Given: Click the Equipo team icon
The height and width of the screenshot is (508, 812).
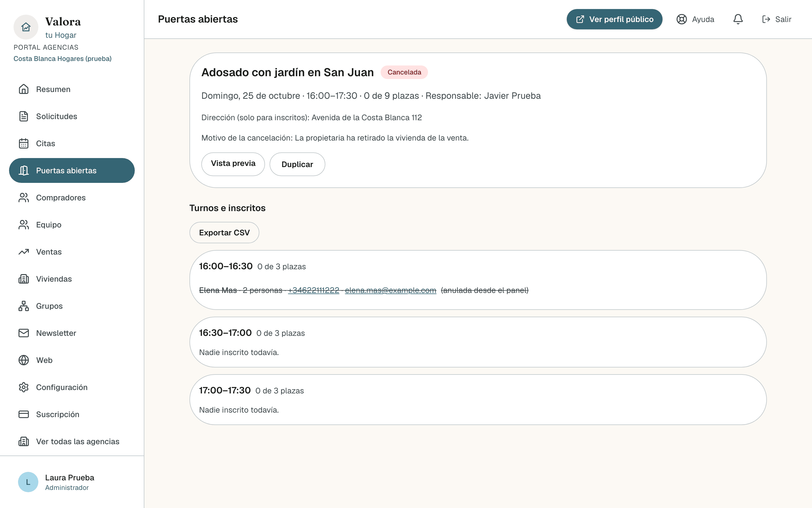Looking at the screenshot, I should point(23,225).
